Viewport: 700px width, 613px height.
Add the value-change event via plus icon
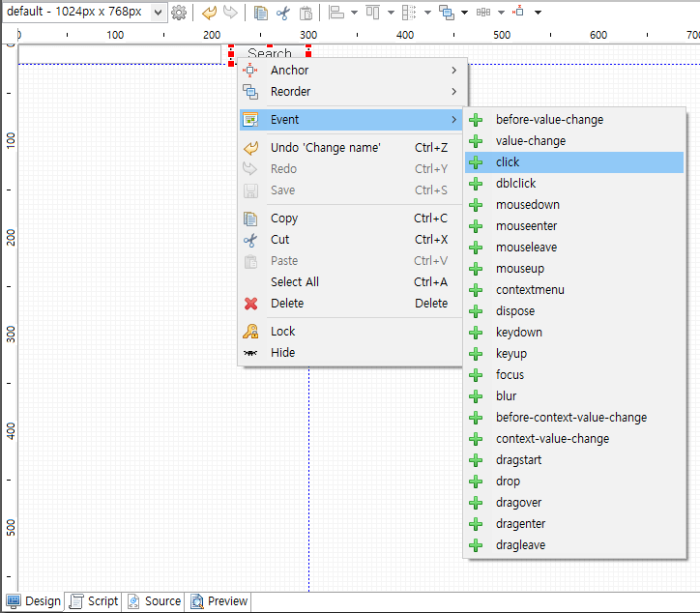click(x=476, y=141)
